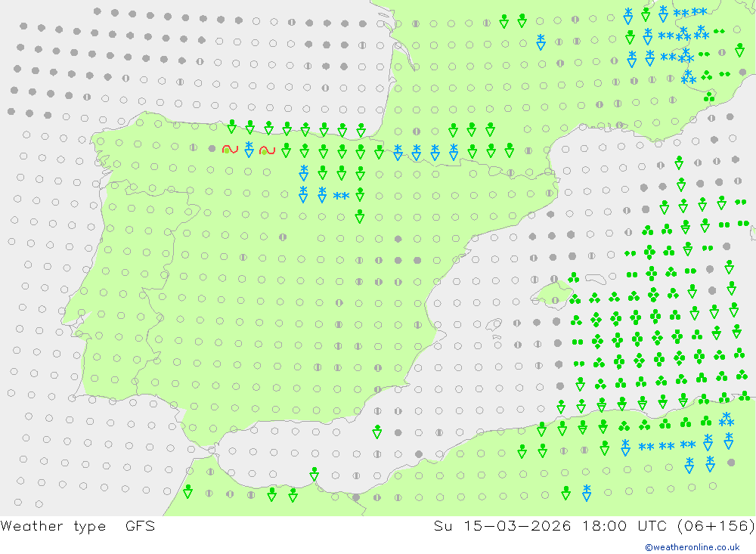The width and height of the screenshot is (756, 554).
Task: Click the blue snow shower at bottom of Algeria
Action: 587,493
